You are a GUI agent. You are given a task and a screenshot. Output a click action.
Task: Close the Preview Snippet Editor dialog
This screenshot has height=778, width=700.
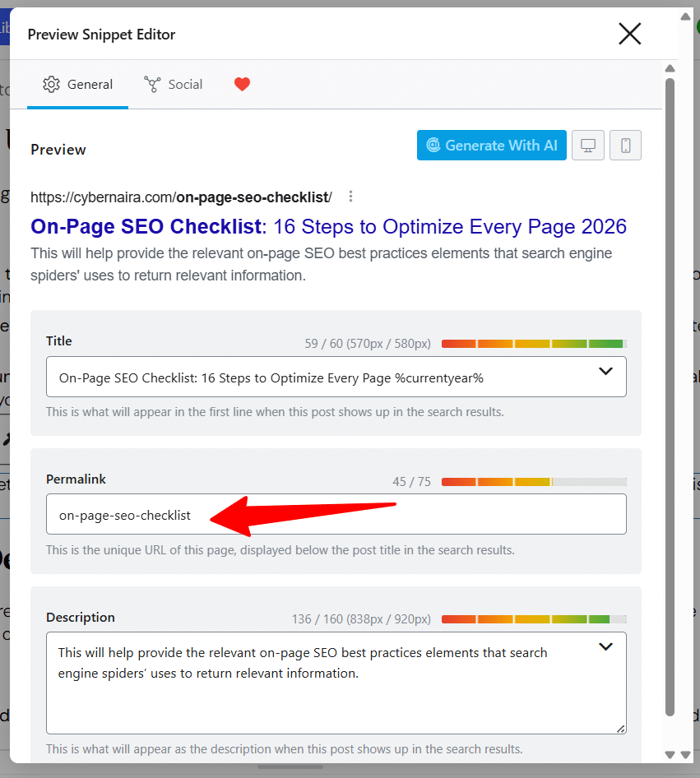pyautogui.click(x=629, y=34)
